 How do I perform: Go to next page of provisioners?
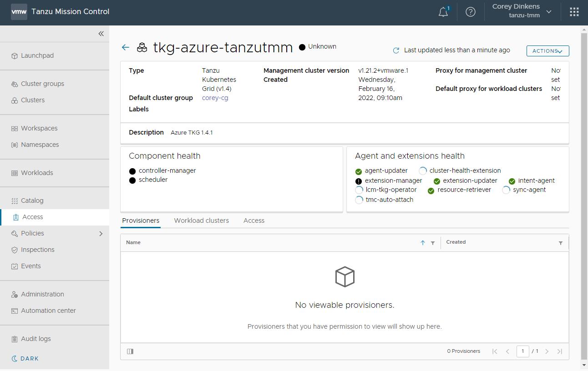point(547,351)
